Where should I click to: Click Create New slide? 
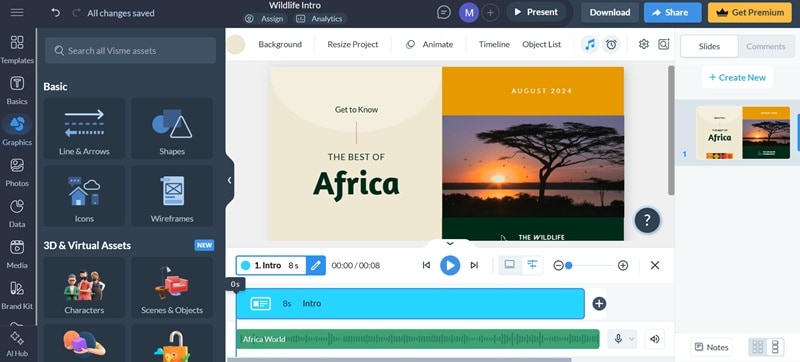pos(737,77)
